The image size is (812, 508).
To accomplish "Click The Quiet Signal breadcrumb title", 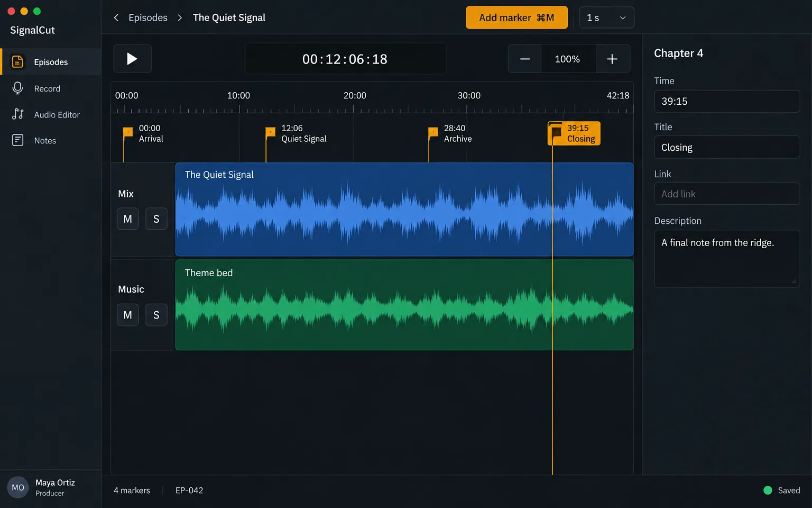I will [x=229, y=17].
